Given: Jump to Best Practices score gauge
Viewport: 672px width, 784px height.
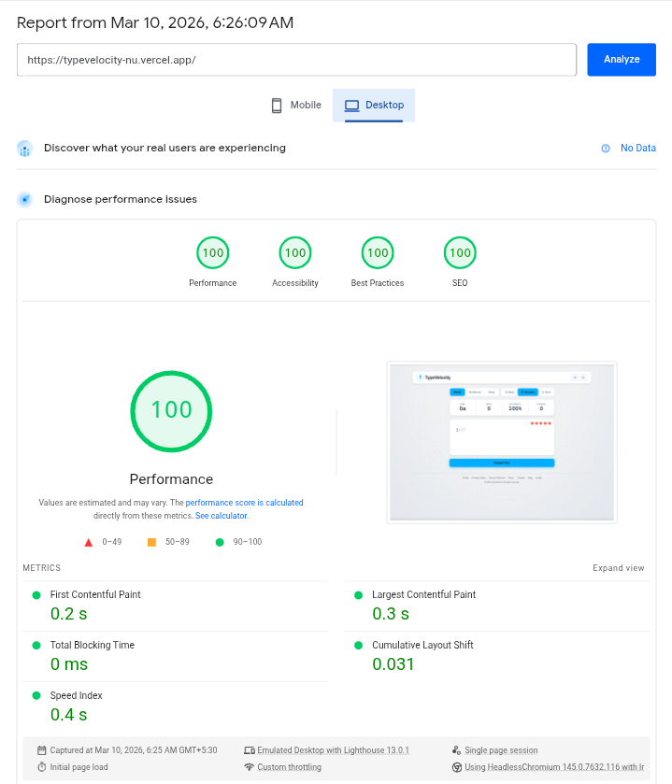Looking at the screenshot, I should pos(378,252).
